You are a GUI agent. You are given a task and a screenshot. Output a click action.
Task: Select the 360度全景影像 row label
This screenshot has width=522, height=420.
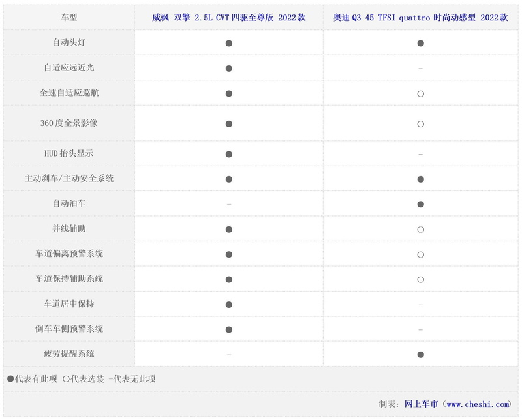69,123
